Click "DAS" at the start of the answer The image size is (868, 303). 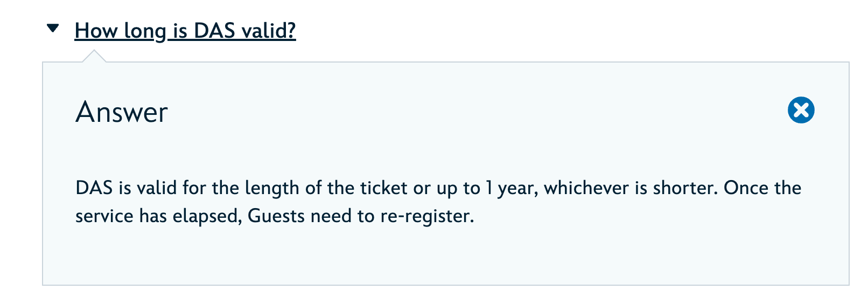coord(94,188)
